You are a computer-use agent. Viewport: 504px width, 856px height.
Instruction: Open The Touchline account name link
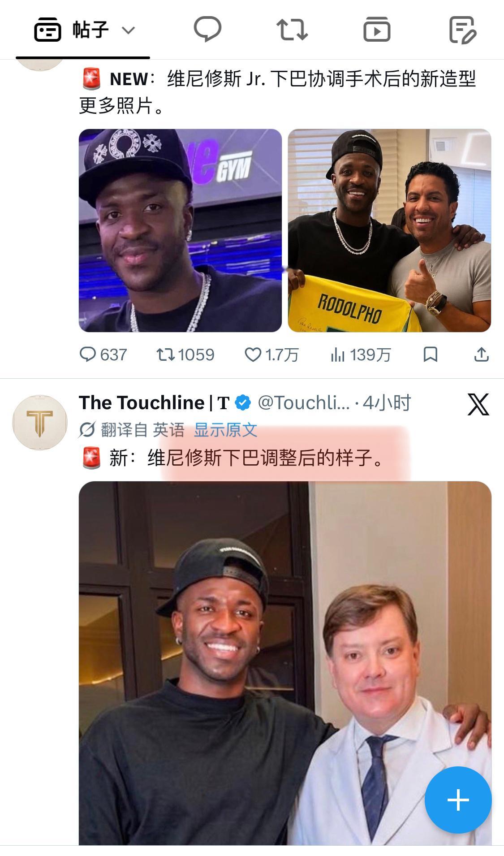pos(154,402)
